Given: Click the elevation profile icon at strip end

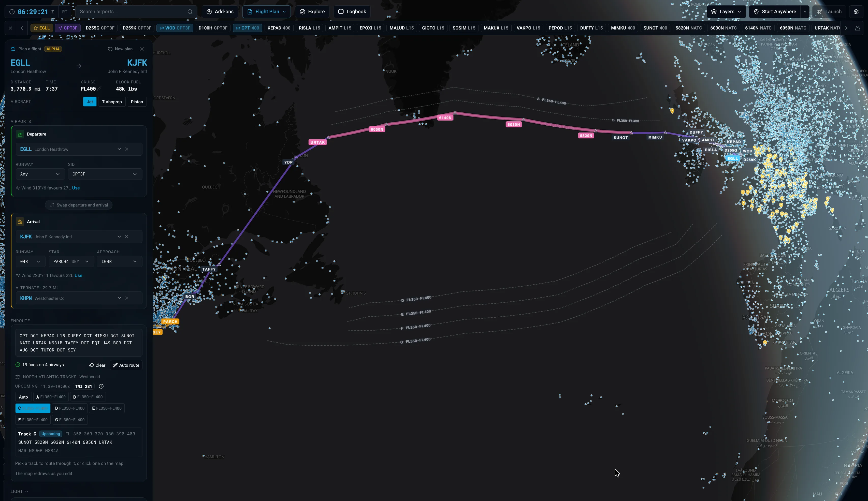Looking at the screenshot, I should tap(857, 28).
